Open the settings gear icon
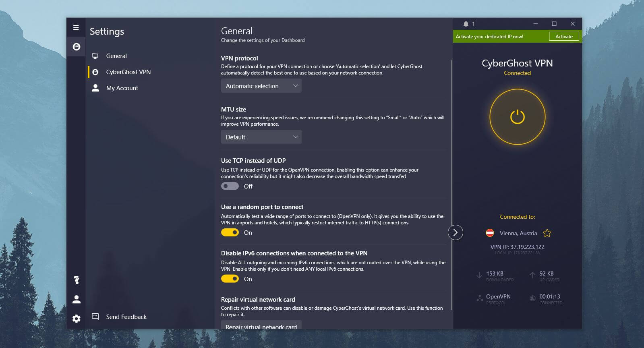 (77, 319)
